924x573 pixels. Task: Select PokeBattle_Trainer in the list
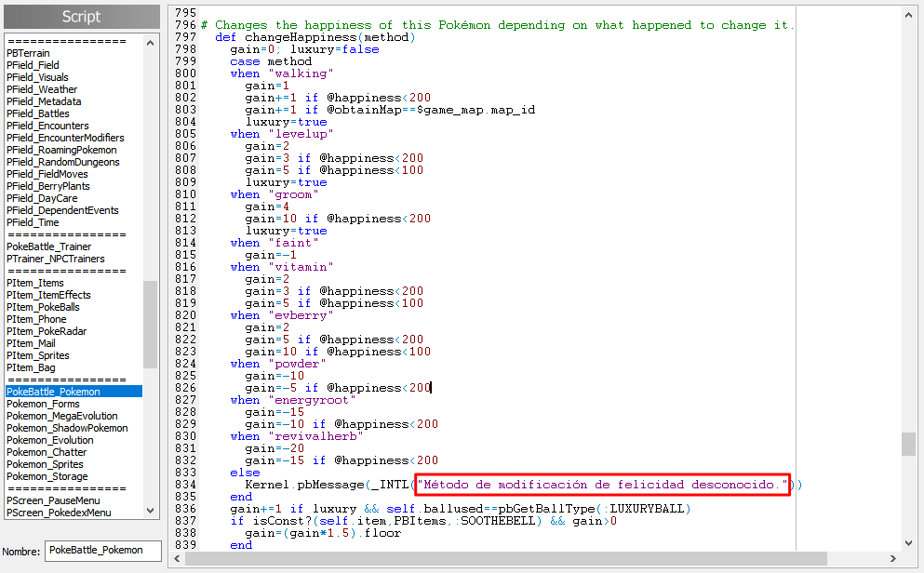click(x=48, y=247)
